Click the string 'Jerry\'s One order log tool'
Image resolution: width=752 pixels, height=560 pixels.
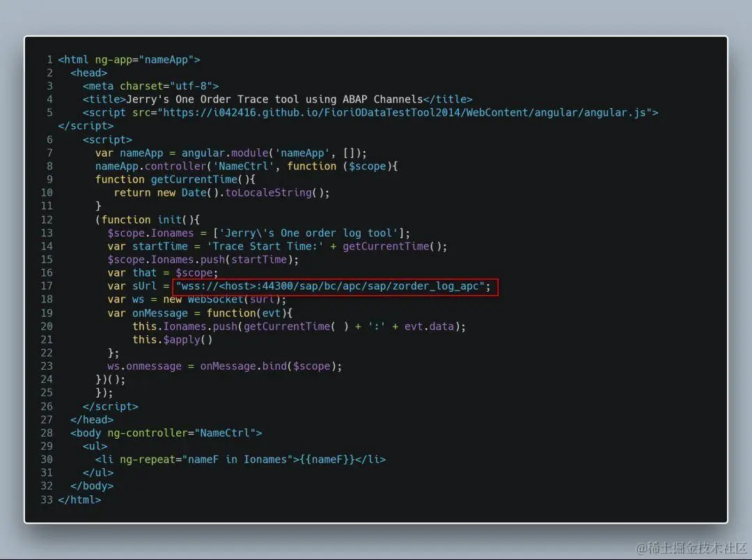pos(308,233)
